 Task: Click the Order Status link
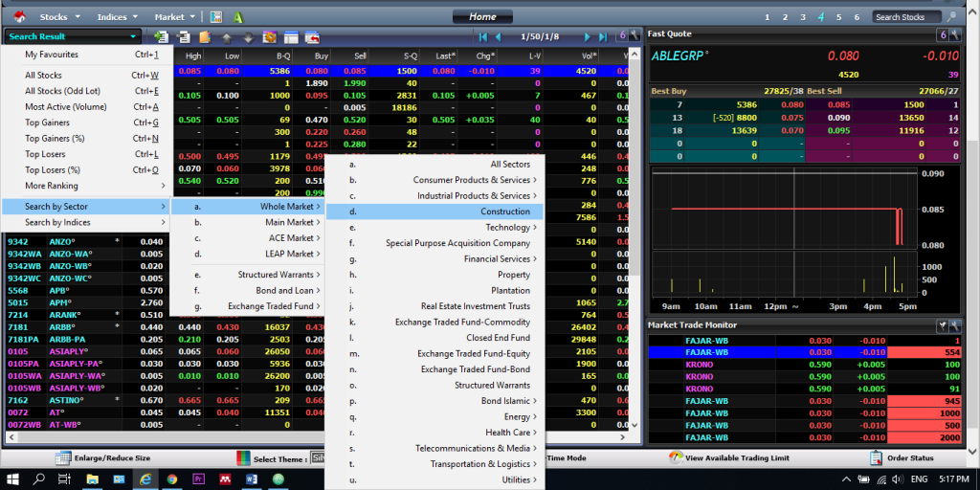[x=911, y=458]
